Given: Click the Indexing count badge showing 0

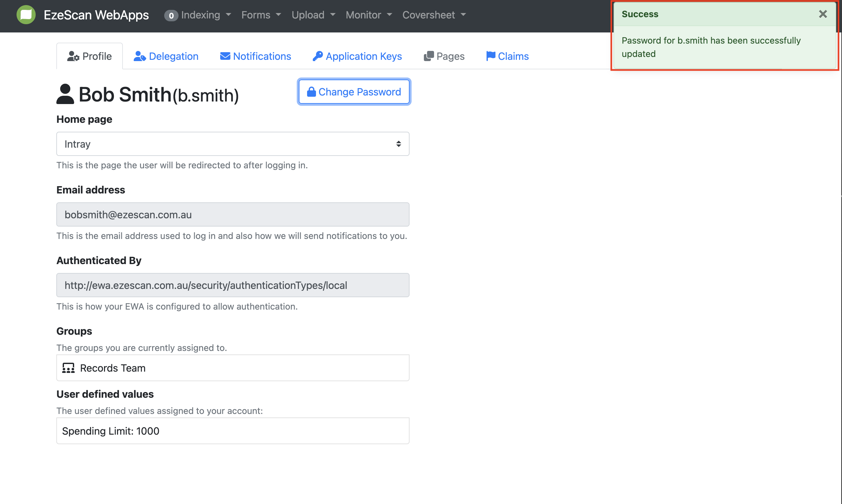Looking at the screenshot, I should (x=171, y=16).
